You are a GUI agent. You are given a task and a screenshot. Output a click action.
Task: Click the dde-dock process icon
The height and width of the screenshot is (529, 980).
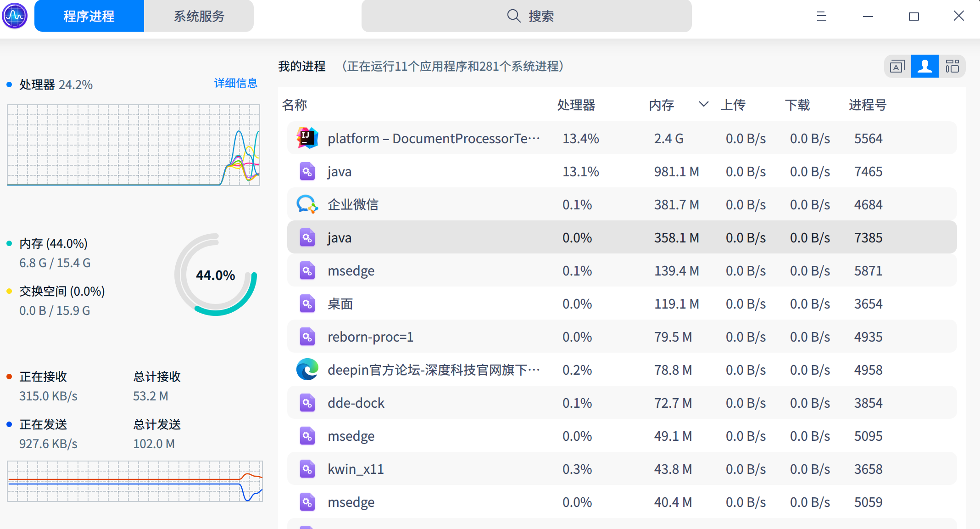[x=307, y=403]
